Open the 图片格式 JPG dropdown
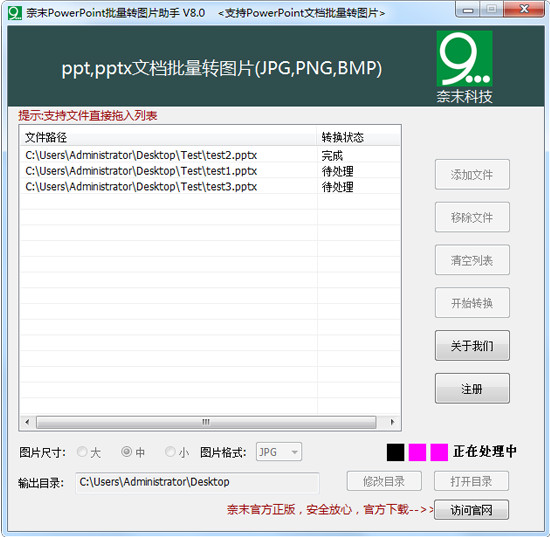Viewport: 550px width, 537px height. [x=279, y=452]
